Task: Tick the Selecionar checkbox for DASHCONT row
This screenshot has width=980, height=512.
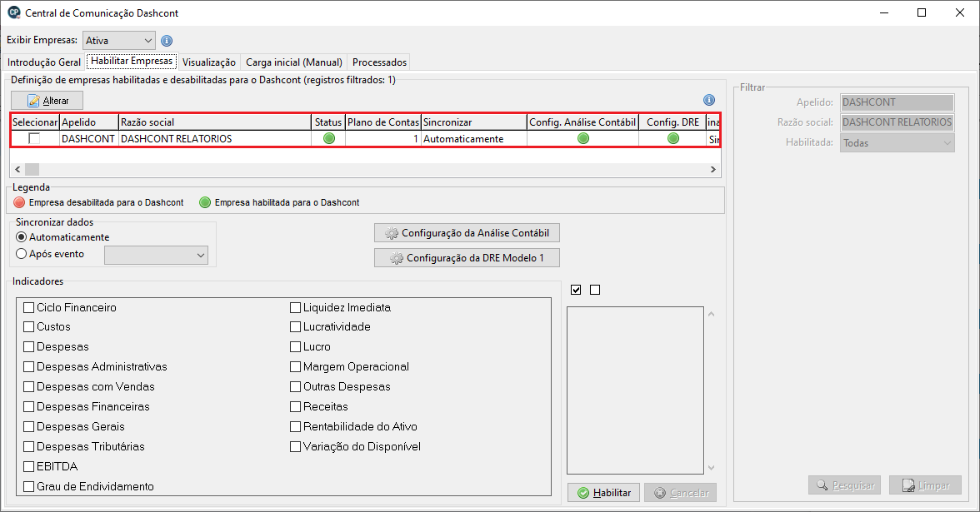Action: pyautogui.click(x=34, y=138)
